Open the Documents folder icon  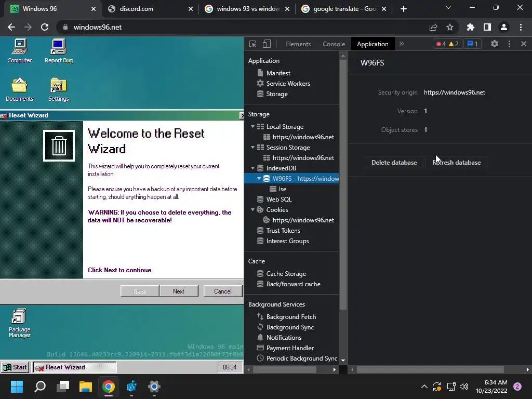20,89
